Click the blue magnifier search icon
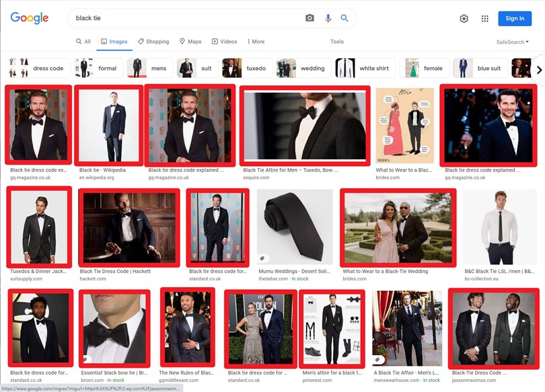545x392 pixels. (344, 18)
